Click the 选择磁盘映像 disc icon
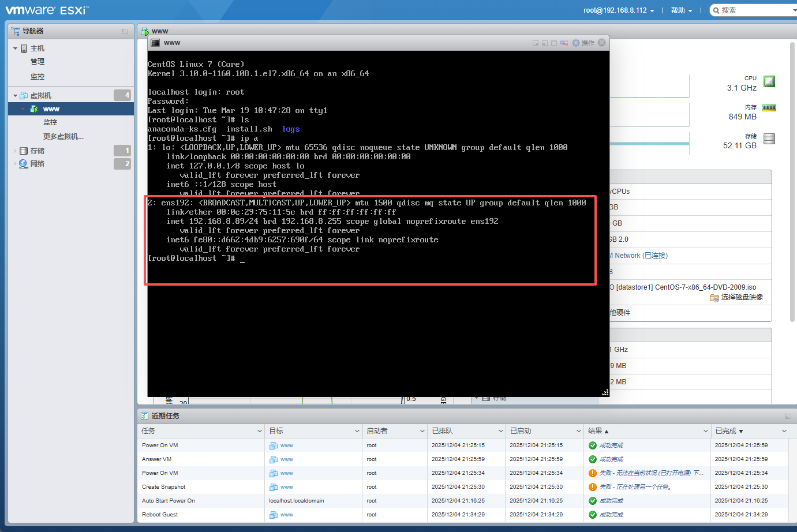This screenshot has height=532, width=797. (x=714, y=298)
